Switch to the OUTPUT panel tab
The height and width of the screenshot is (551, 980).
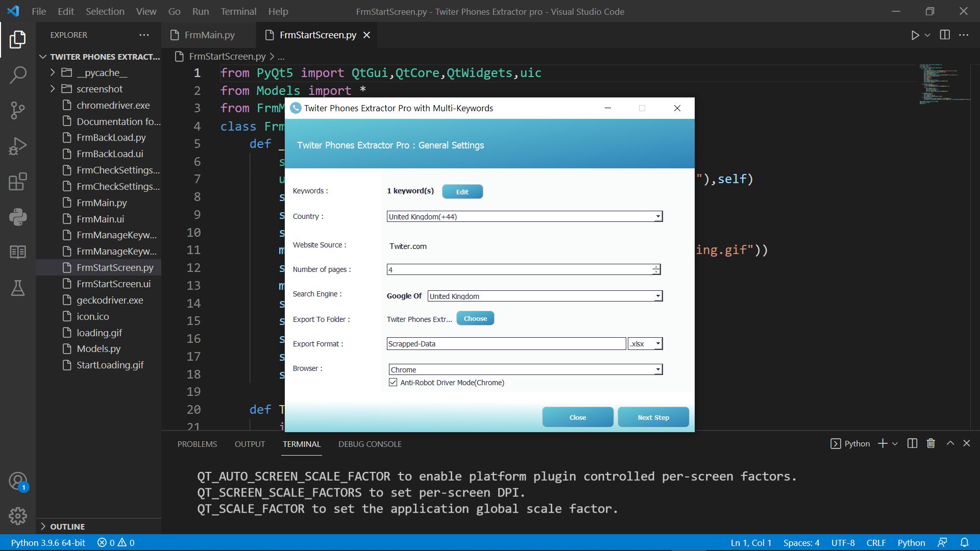(250, 444)
